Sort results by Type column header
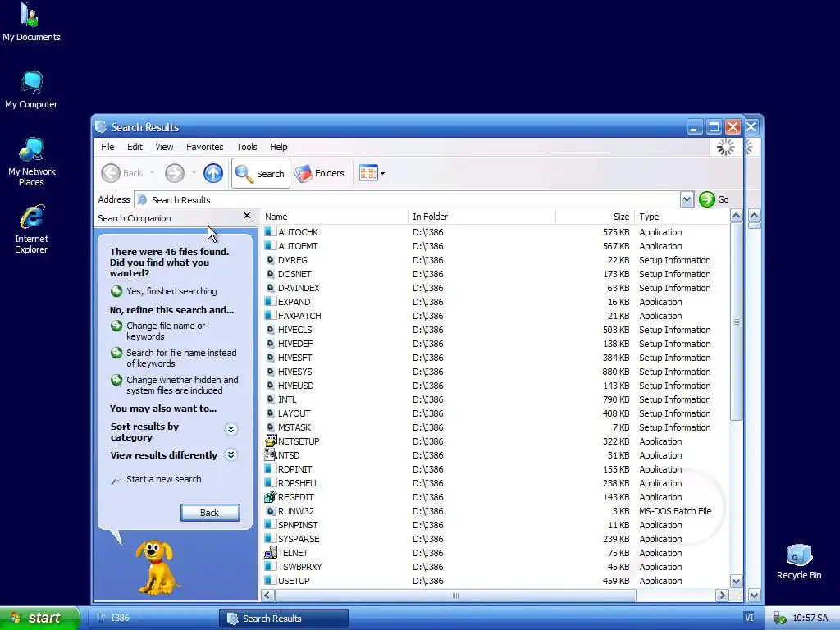This screenshot has height=630, width=840. pyautogui.click(x=682, y=217)
